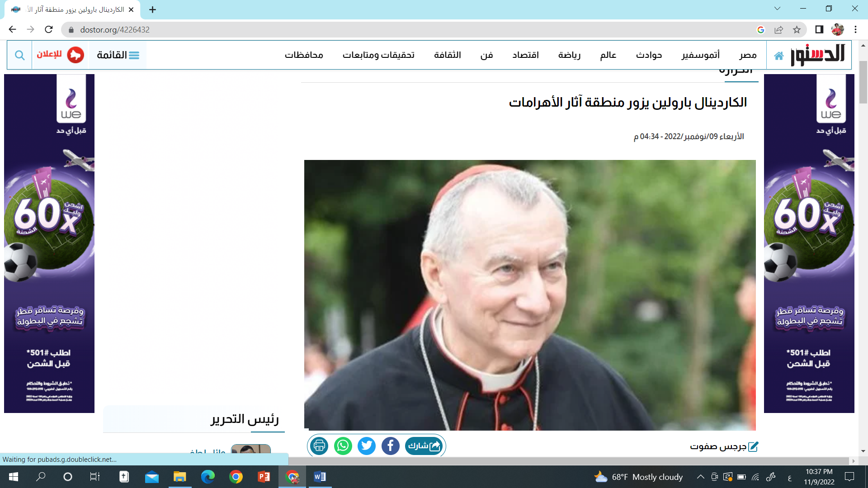Print the article with printer icon
868x488 pixels.
[x=319, y=446]
